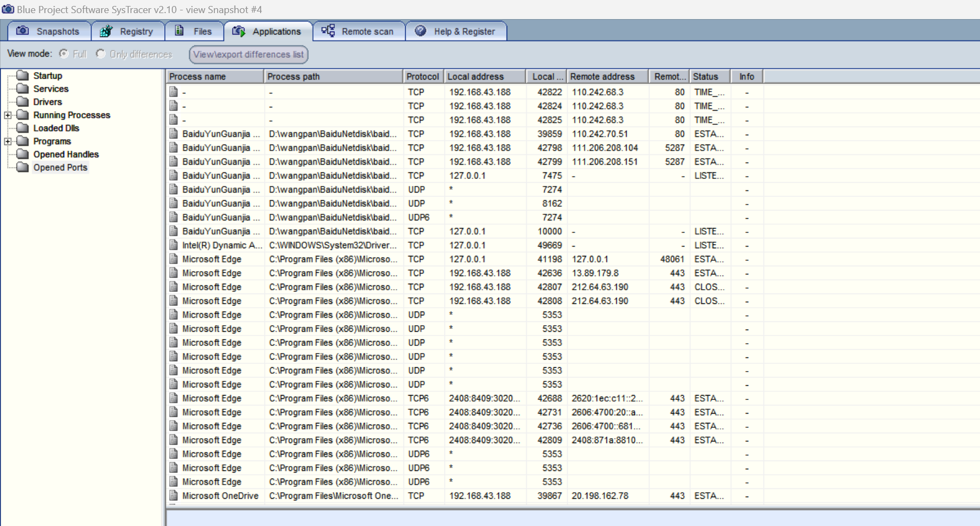Click the Programs folder icon
980x526 pixels.
coord(22,141)
